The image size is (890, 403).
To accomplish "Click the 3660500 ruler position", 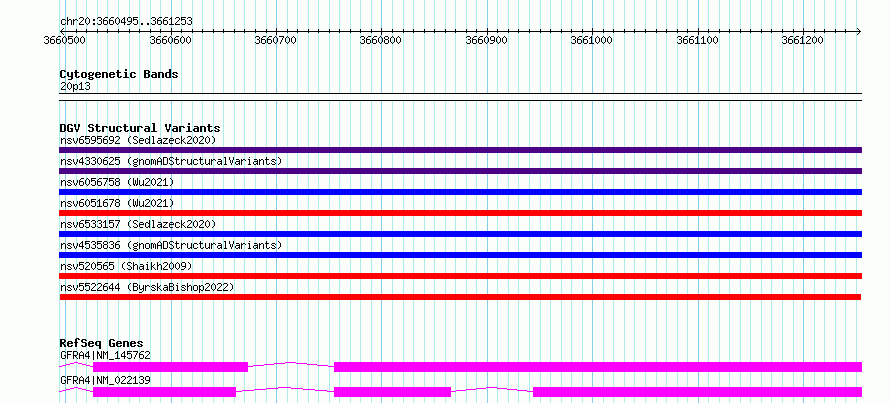I will tap(64, 40).
